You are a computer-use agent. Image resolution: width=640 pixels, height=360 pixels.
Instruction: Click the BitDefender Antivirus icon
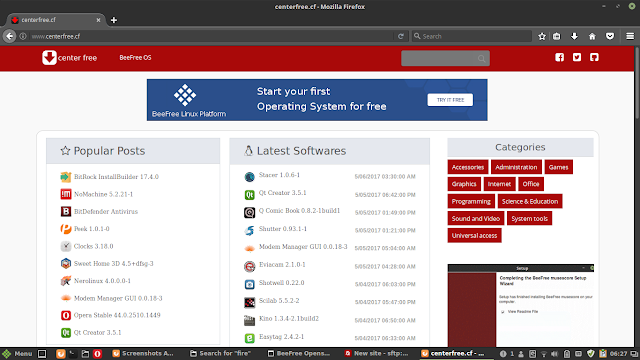click(66, 211)
